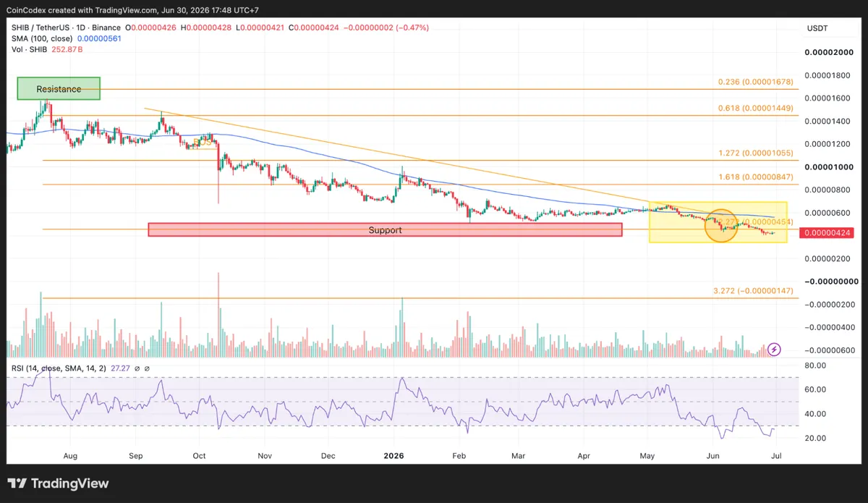This screenshot has width=868, height=503.
Task: Click May on the time axis
Action: [647, 457]
